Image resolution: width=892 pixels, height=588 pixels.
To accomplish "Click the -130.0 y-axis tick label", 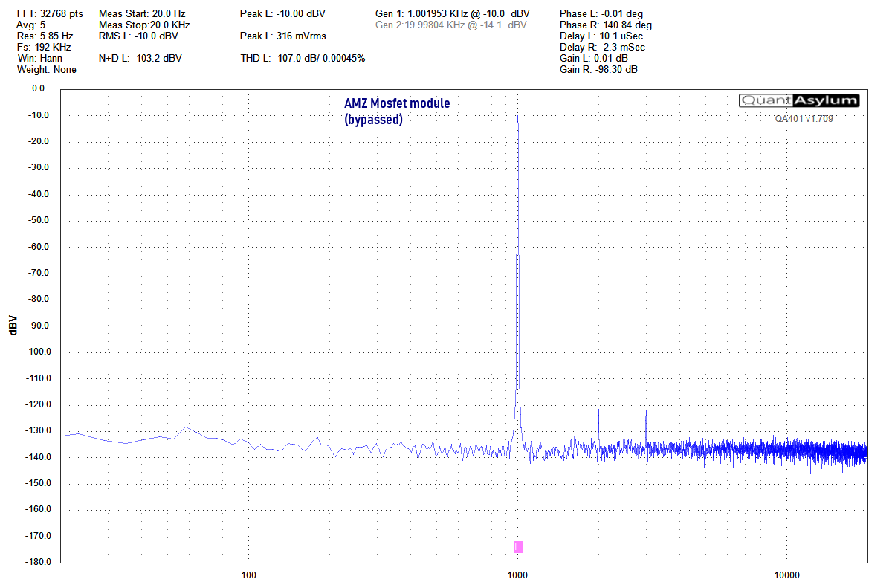I will pyautogui.click(x=32, y=430).
